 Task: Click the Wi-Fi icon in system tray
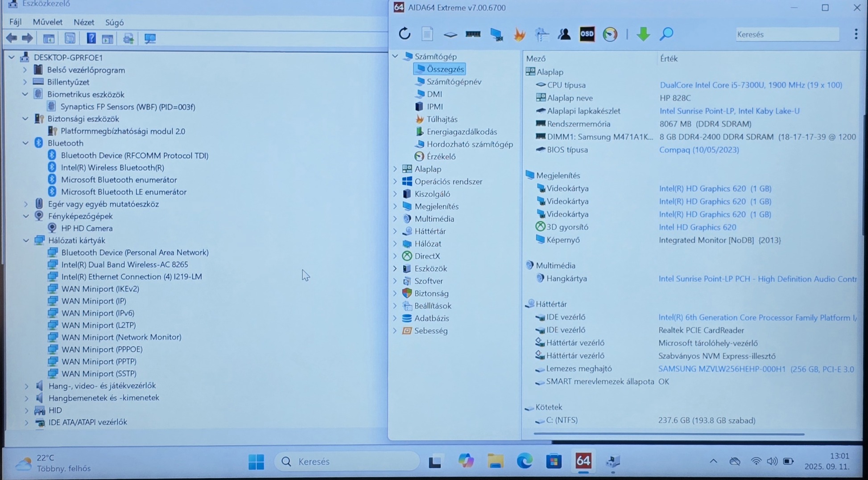tap(756, 461)
